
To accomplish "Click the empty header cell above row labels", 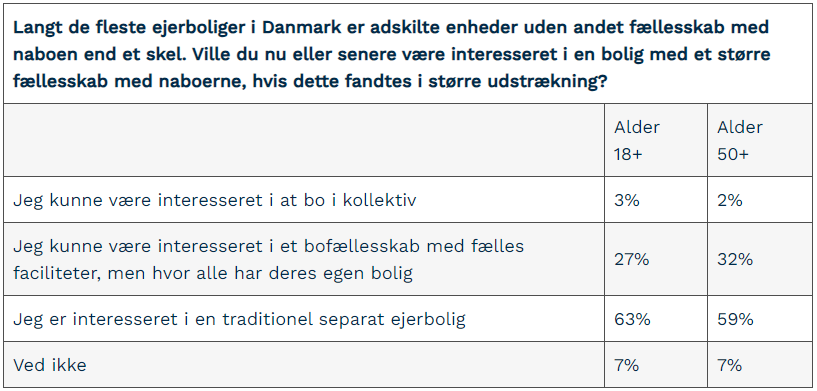I will point(304,140).
